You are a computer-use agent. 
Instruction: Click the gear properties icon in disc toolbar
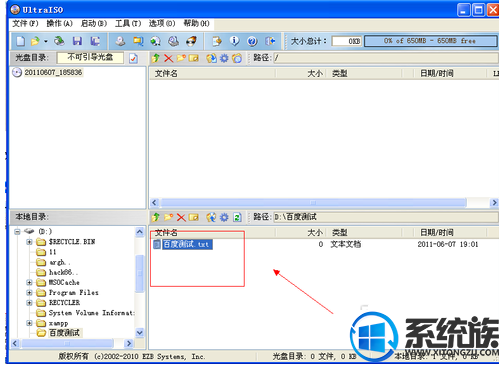click(224, 58)
